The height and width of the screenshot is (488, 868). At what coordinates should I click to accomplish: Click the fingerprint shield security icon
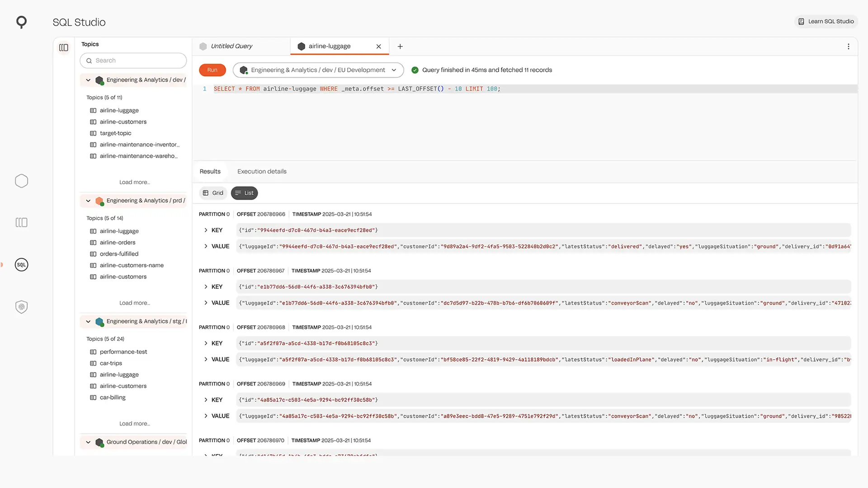[x=21, y=307]
